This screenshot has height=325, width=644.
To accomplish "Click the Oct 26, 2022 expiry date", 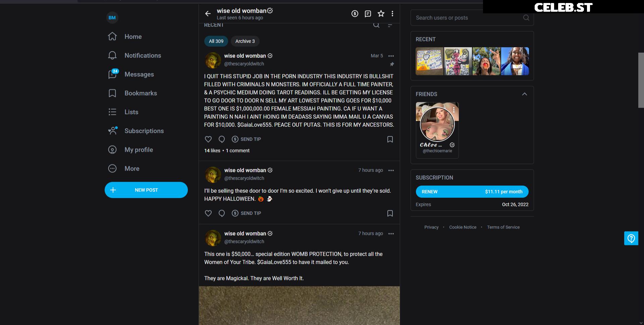I will (515, 204).
